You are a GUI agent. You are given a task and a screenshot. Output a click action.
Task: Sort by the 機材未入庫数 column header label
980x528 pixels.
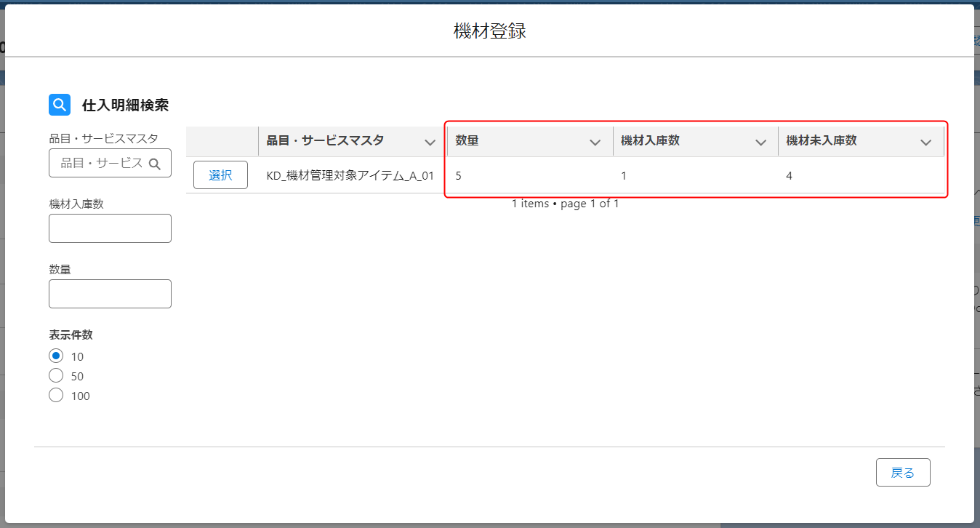click(x=822, y=141)
